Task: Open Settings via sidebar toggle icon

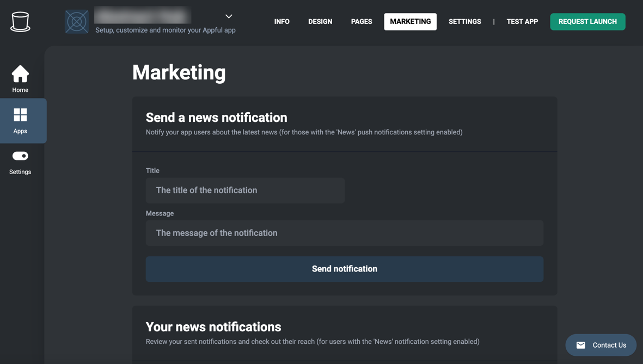Action: (x=20, y=156)
